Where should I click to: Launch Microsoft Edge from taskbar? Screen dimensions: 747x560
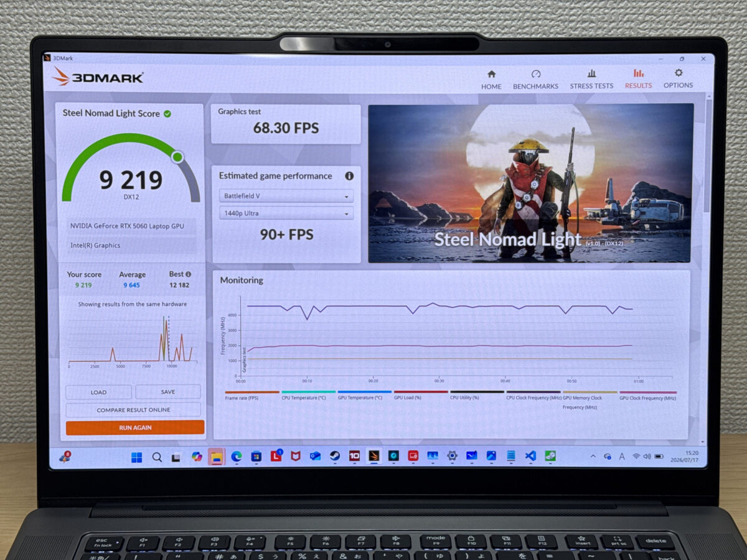(x=237, y=457)
